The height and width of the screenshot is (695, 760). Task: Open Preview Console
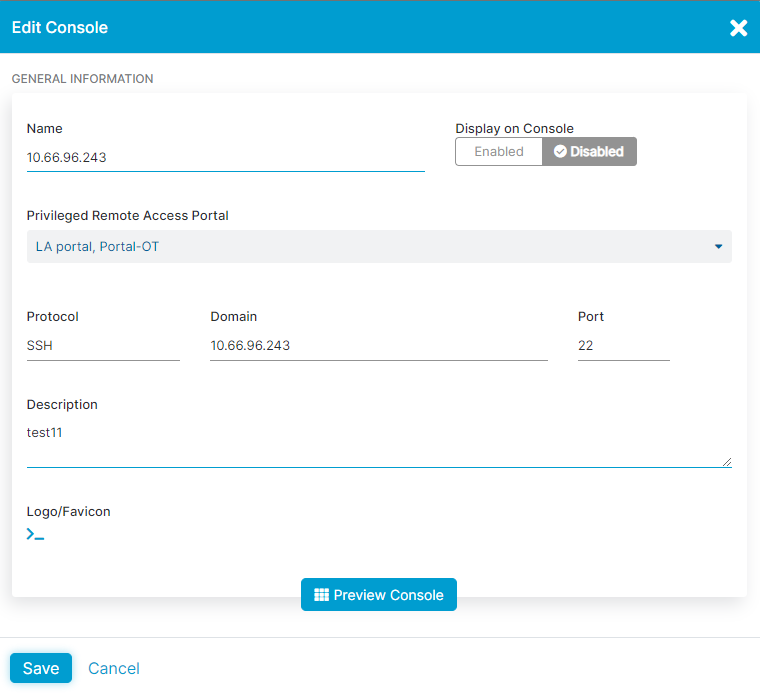[x=379, y=595]
